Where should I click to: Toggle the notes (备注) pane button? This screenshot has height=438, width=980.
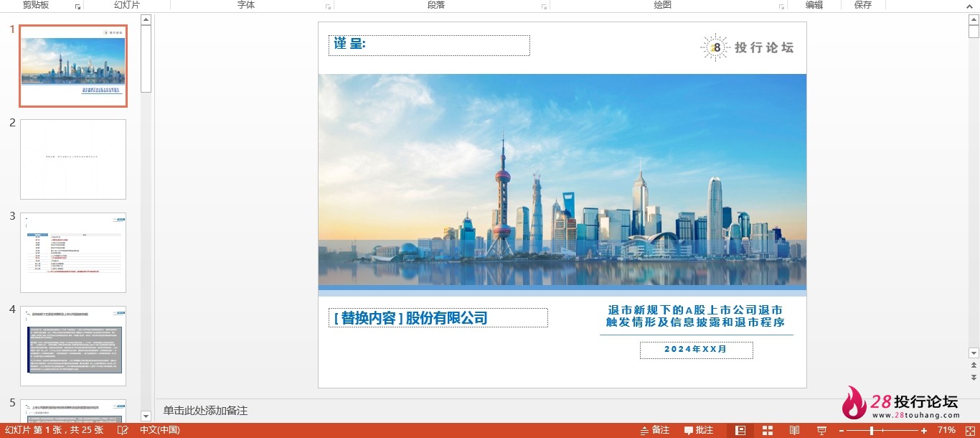tap(655, 430)
